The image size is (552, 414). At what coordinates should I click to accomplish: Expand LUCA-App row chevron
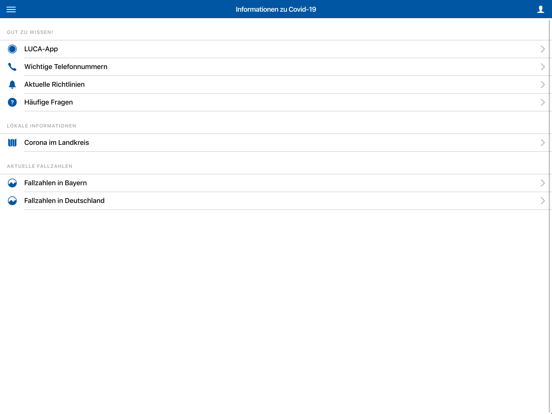pyautogui.click(x=542, y=49)
